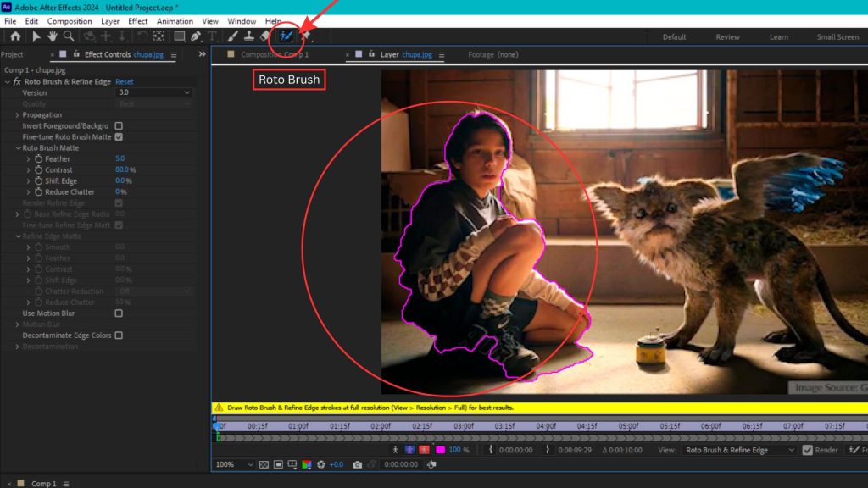The width and height of the screenshot is (868, 488).
Task: Open the show channel RGB icon menu
Action: [307, 465]
